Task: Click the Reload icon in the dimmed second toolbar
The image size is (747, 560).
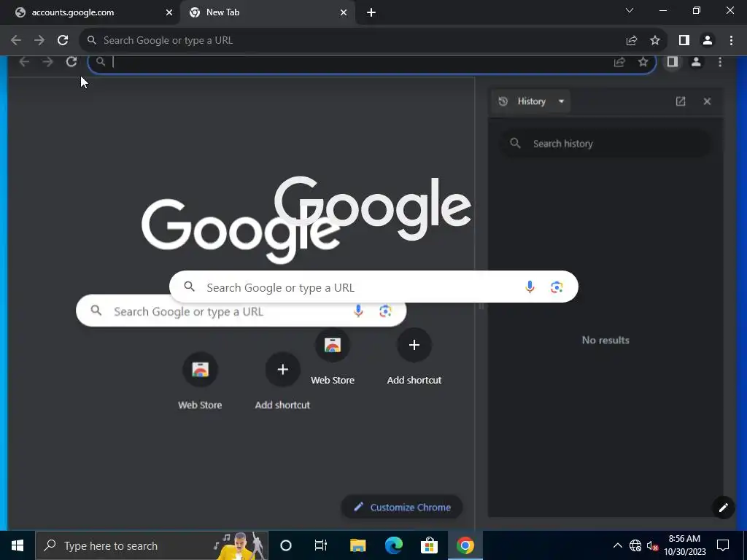Action: pyautogui.click(x=71, y=62)
